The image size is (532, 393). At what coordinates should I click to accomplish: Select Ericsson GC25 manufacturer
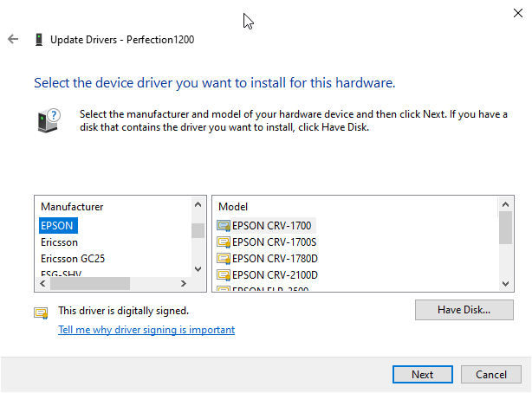pos(73,258)
